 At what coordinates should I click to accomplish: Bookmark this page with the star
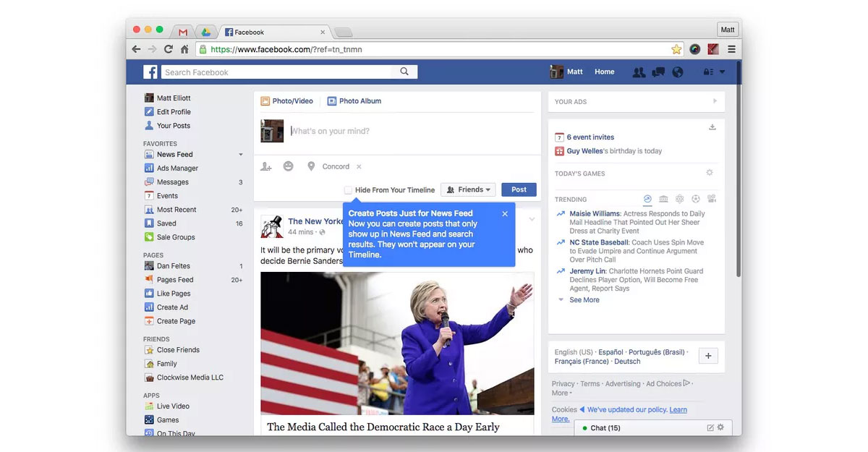(676, 49)
